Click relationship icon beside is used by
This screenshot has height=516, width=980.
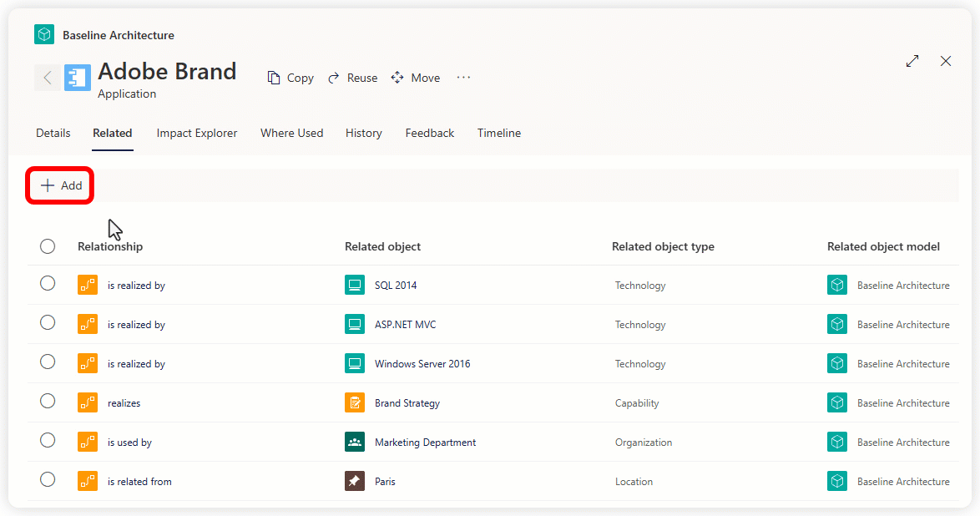pyautogui.click(x=88, y=442)
